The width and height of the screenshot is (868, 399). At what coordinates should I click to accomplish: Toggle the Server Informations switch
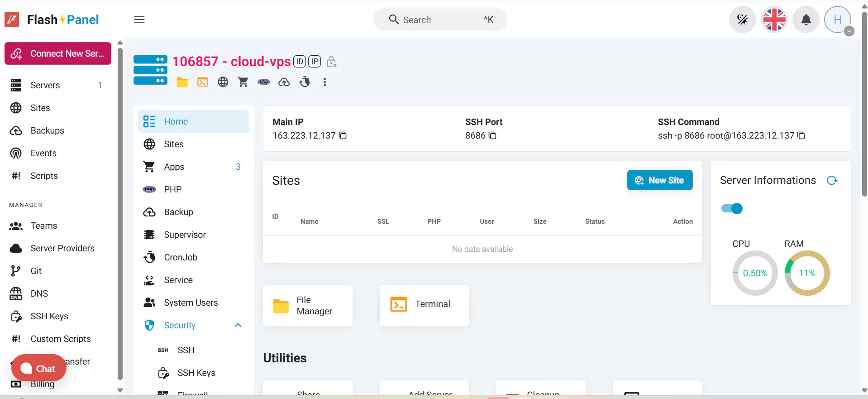click(732, 208)
